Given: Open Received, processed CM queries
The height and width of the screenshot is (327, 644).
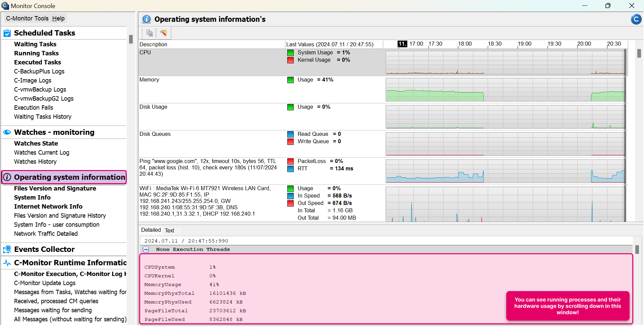Looking at the screenshot, I should click(x=56, y=301).
